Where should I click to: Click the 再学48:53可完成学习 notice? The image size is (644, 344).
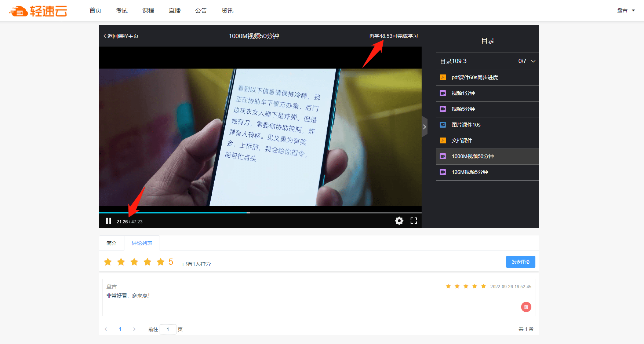393,36
